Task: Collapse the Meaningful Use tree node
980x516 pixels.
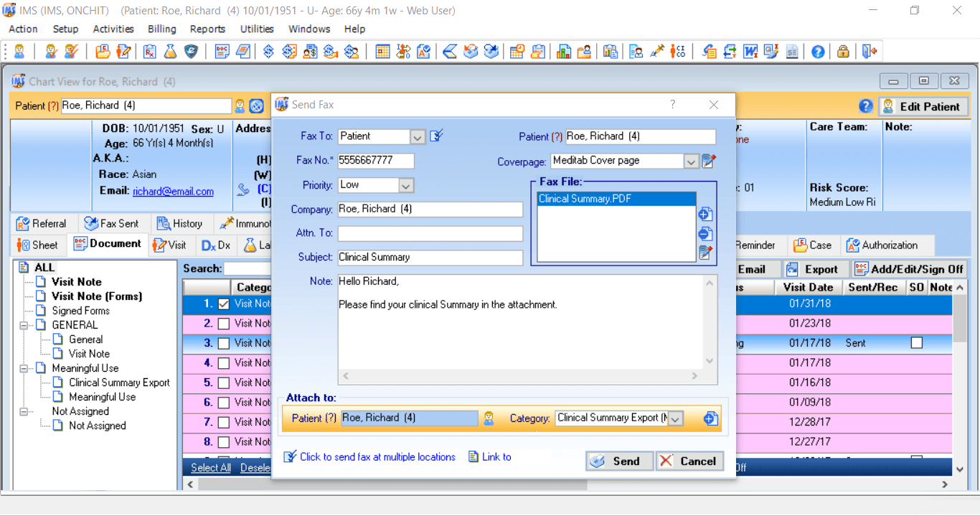Action: click(x=24, y=368)
